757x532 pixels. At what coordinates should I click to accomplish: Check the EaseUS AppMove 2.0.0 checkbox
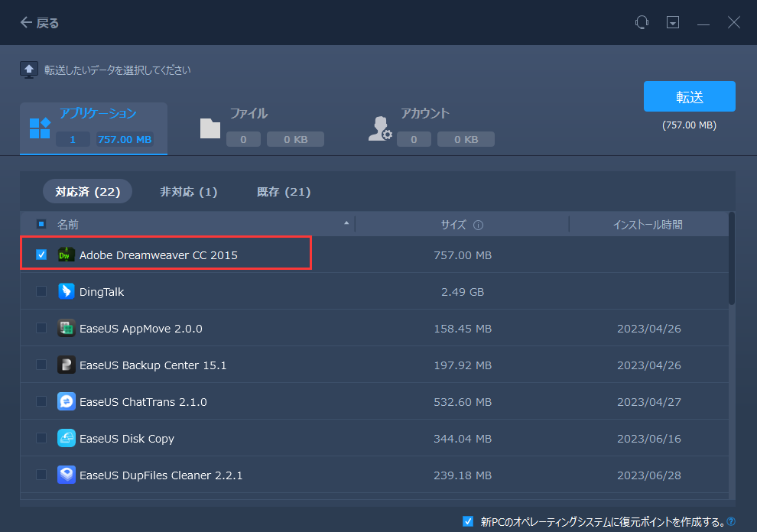click(41, 327)
